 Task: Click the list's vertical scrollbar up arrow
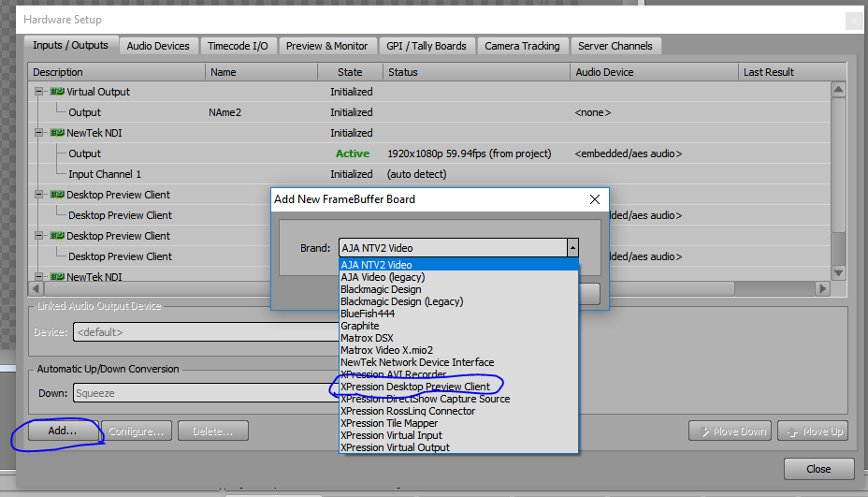(x=839, y=90)
